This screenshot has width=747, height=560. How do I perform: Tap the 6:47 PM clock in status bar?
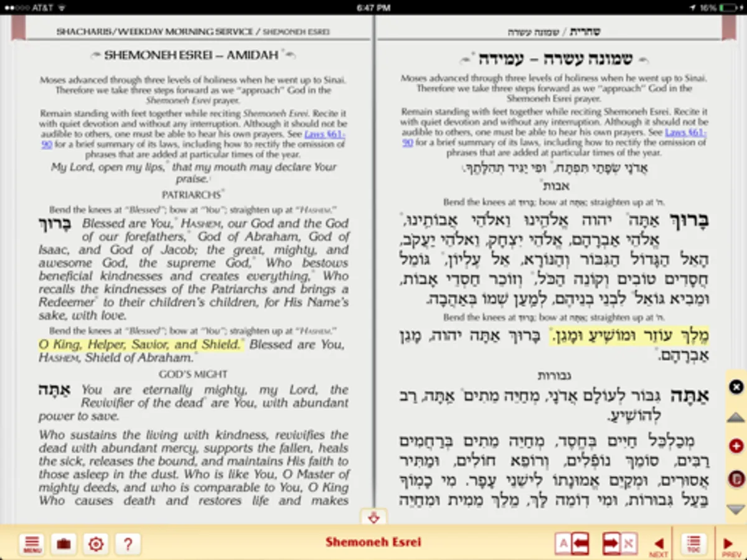[x=374, y=7]
